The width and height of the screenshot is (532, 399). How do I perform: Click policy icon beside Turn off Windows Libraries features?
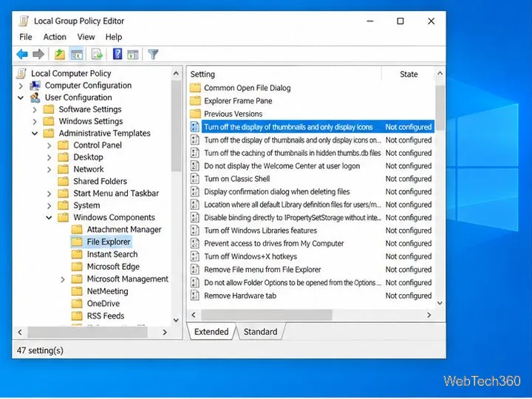tap(195, 231)
